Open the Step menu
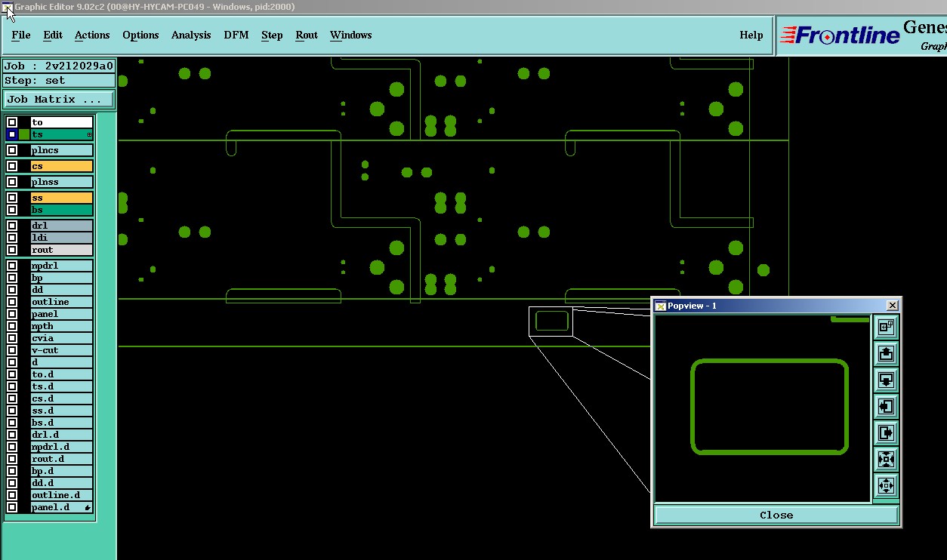Image resolution: width=947 pixels, height=560 pixels. click(x=272, y=35)
